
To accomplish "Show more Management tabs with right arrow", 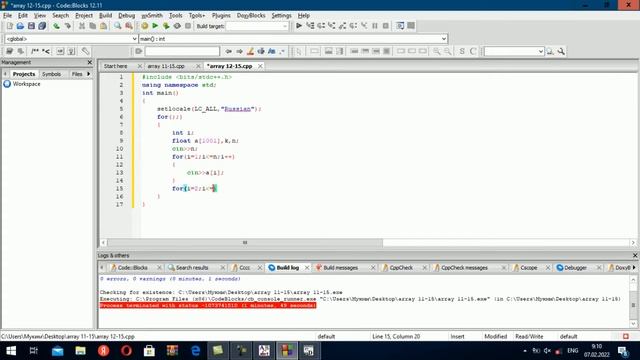I will [89, 74].
